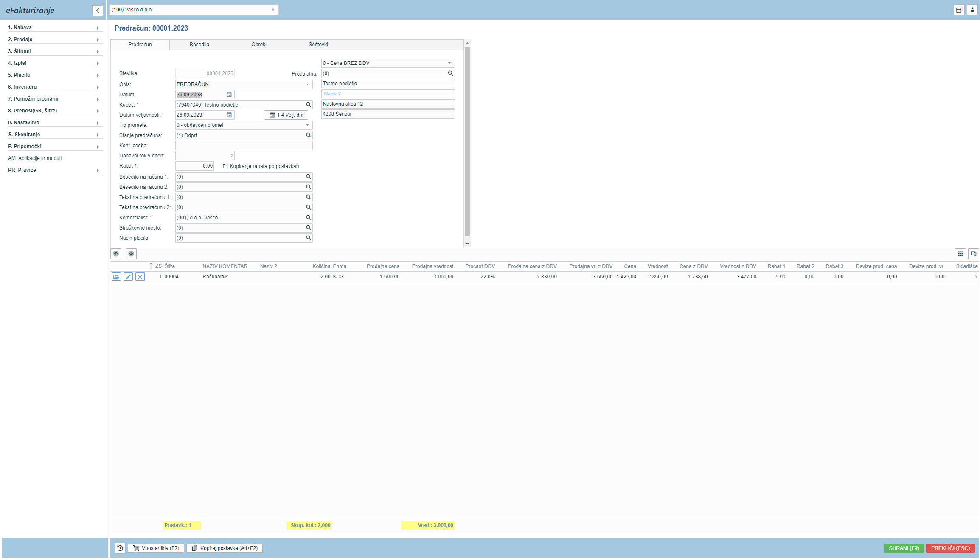Image resolution: width=980 pixels, height=558 pixels.
Task: Switch to the Predračun tab
Action: point(140,45)
